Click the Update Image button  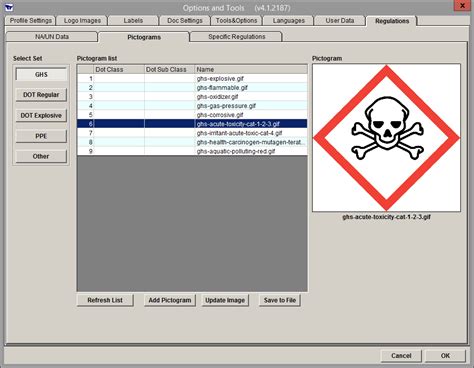225,300
